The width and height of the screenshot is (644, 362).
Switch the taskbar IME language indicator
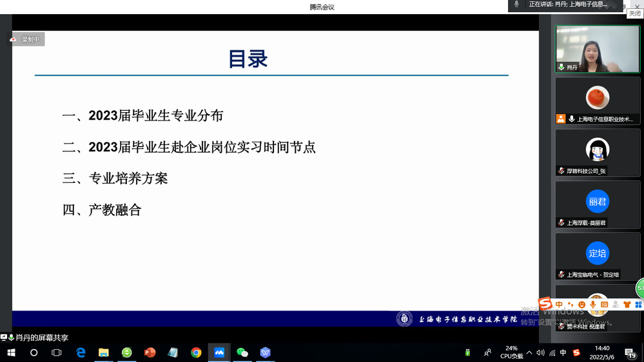click(563, 352)
